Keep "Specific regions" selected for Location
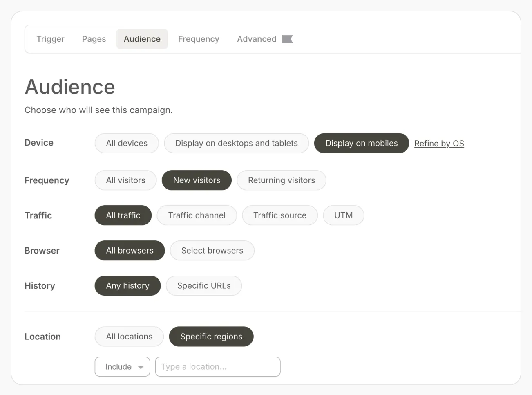Viewport: 532px width, 395px height. point(211,336)
